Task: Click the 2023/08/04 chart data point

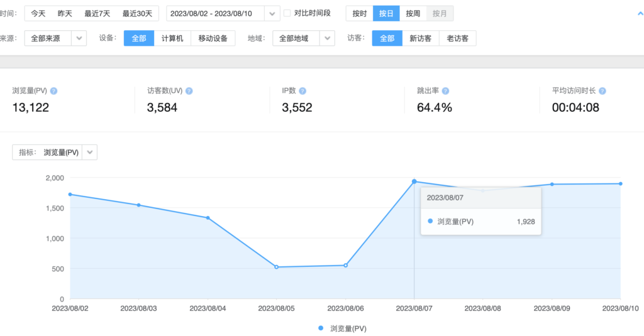Action: (x=208, y=218)
